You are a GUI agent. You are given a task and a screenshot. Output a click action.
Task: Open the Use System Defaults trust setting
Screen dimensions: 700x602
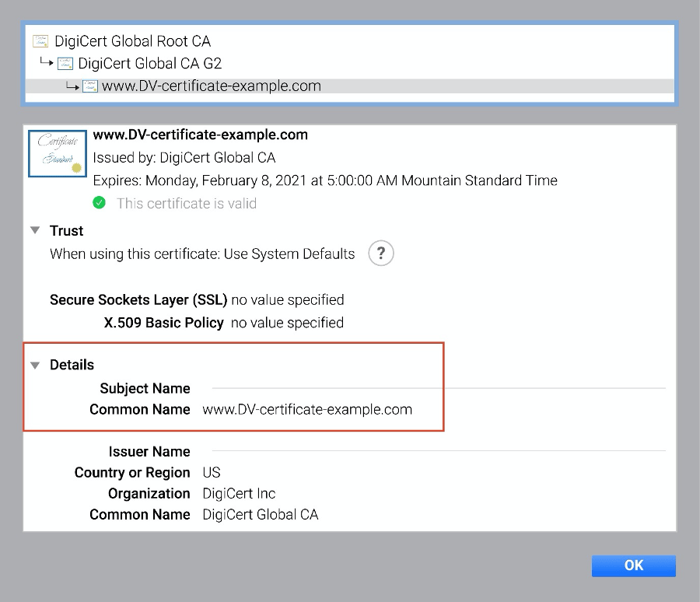point(289,254)
